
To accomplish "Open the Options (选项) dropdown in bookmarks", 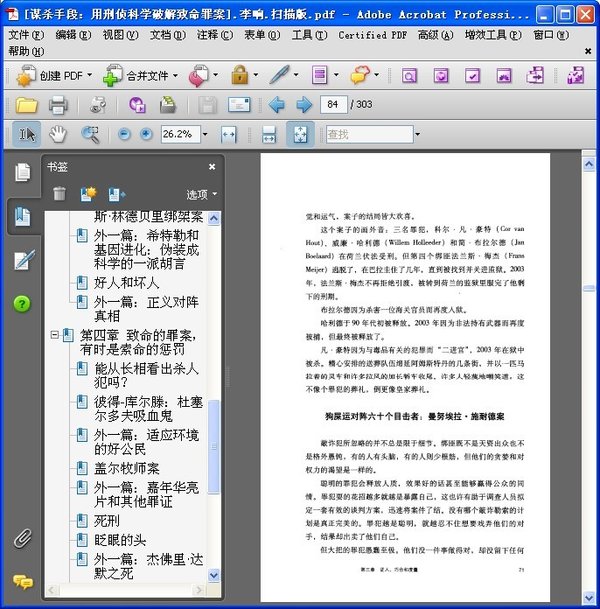I will click(201, 195).
